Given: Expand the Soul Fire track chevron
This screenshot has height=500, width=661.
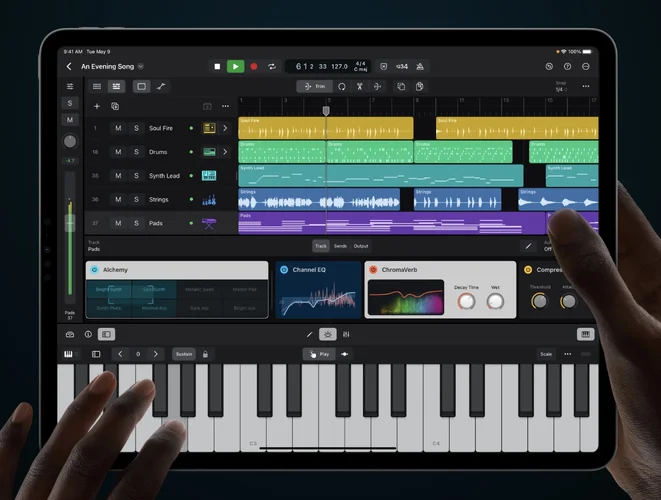Looking at the screenshot, I should pos(225,128).
